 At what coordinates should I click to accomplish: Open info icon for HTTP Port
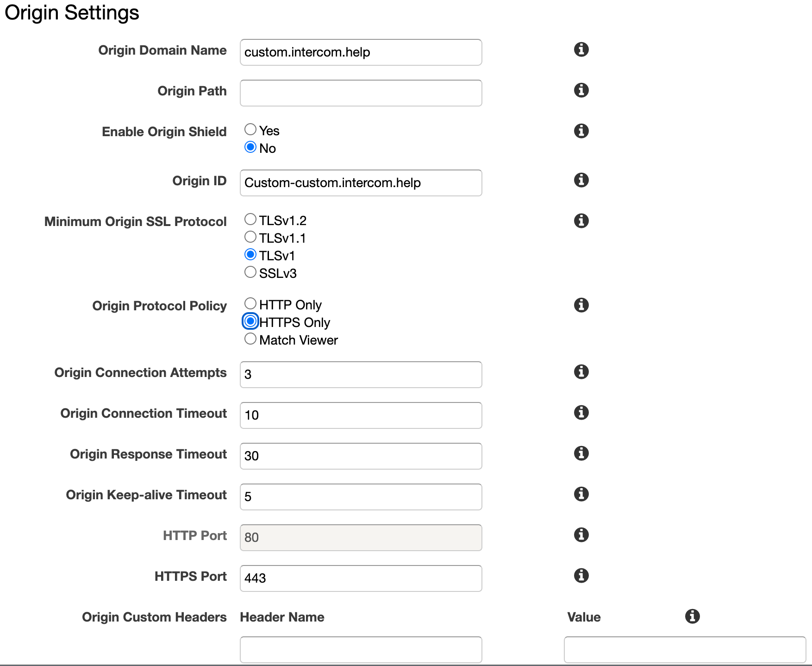[581, 534]
